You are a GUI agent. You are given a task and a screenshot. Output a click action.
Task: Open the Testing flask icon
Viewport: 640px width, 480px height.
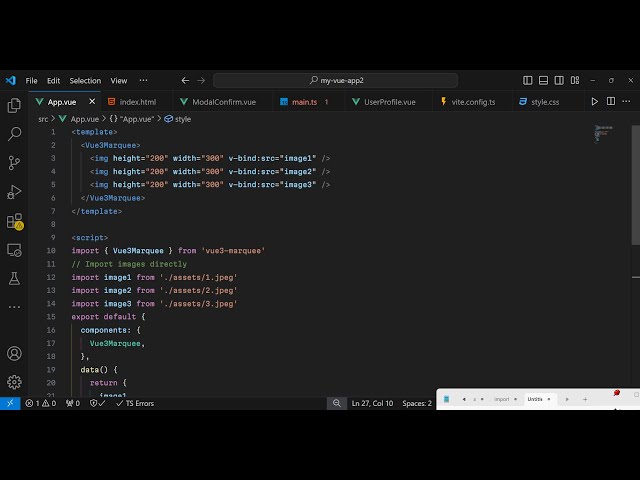click(14, 279)
